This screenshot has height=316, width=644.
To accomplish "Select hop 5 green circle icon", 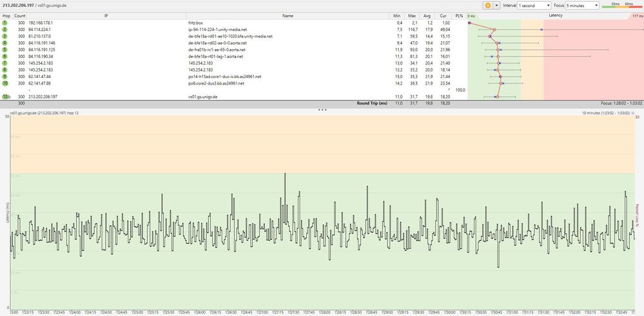I will pos(4,49).
